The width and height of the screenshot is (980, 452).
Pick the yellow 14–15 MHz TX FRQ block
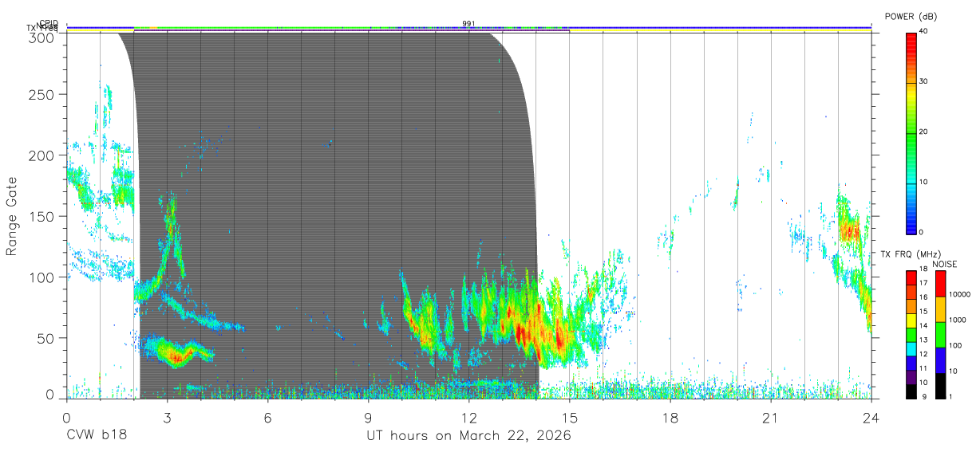tap(911, 320)
